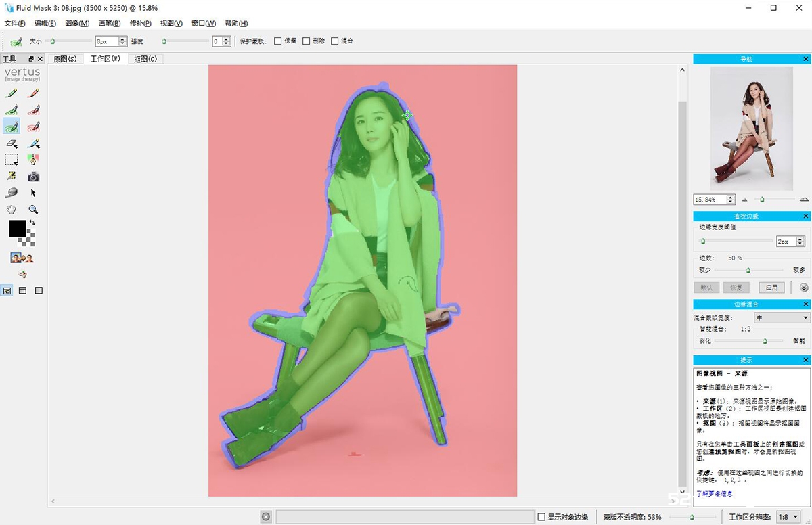Select the hand pan tool
This screenshot has width=812, height=525.
coord(11,210)
